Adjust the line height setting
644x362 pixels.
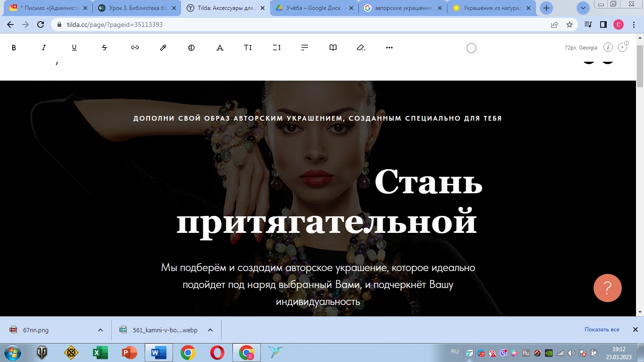point(277,48)
